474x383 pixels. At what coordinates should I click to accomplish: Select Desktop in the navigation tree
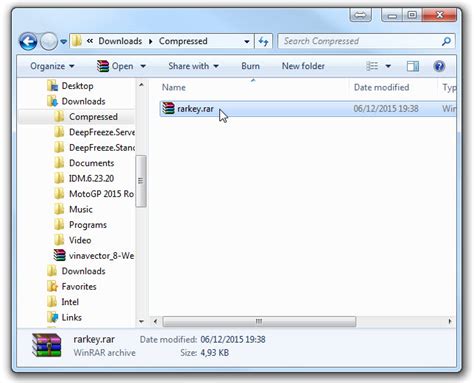[77, 86]
